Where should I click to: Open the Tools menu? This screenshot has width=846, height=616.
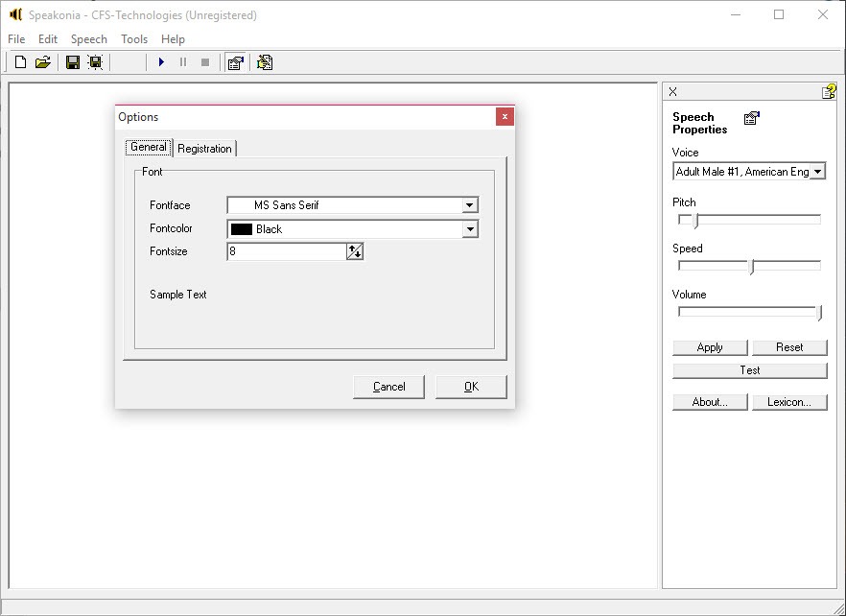click(x=134, y=39)
